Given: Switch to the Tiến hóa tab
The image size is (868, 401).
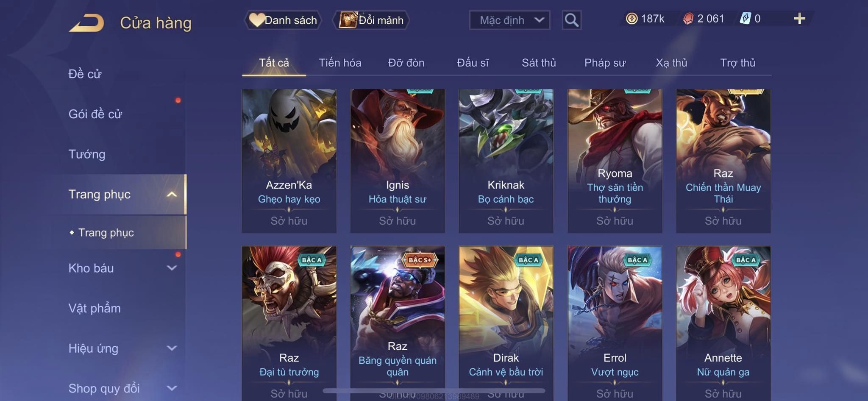Looking at the screenshot, I should point(340,63).
